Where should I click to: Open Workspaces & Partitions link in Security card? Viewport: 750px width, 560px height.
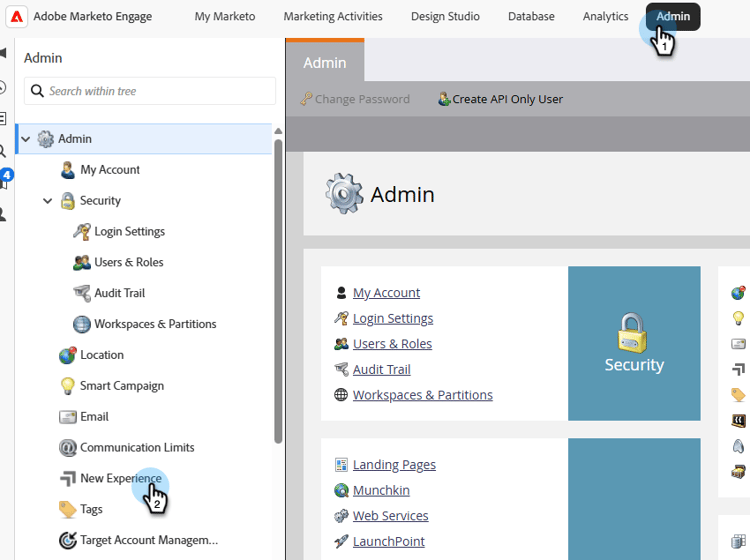423,395
